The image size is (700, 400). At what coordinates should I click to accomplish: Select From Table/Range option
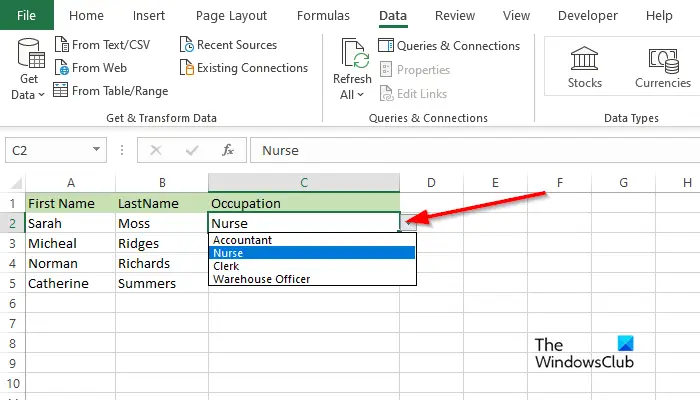(x=111, y=91)
